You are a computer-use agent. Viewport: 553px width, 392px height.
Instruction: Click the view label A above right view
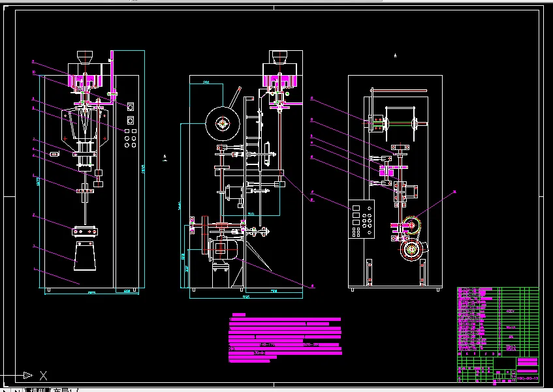(396, 55)
